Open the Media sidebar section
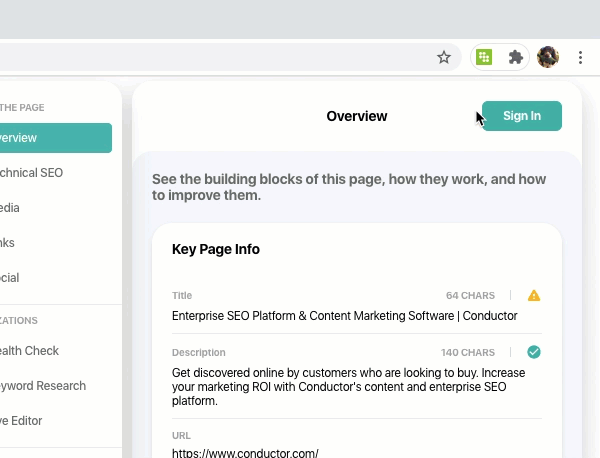Viewport: 600px width, 458px height. click(10, 208)
